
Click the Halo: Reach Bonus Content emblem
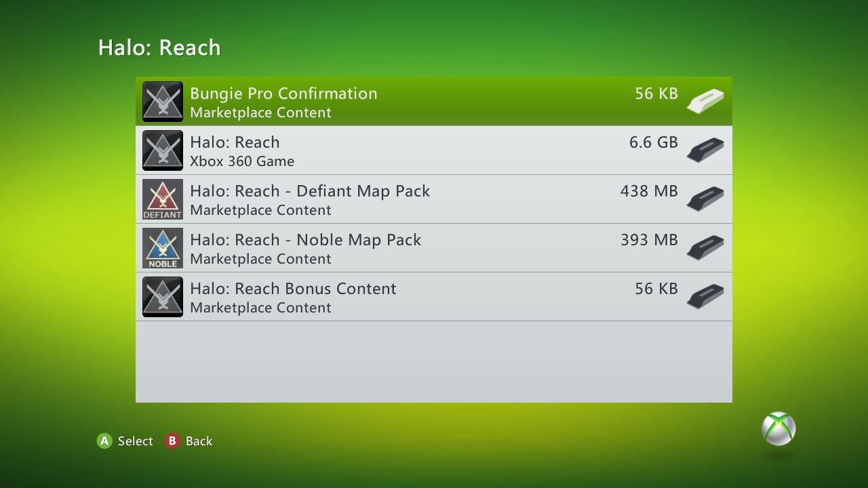point(163,297)
